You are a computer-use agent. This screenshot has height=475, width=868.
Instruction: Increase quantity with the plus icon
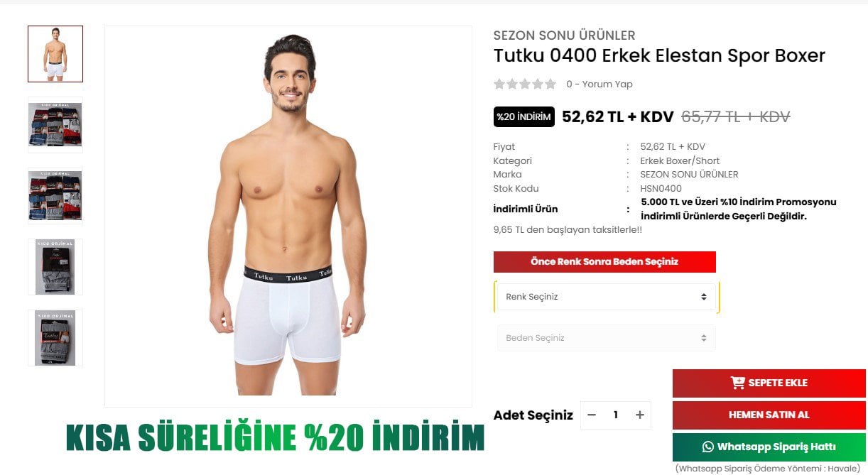639,415
